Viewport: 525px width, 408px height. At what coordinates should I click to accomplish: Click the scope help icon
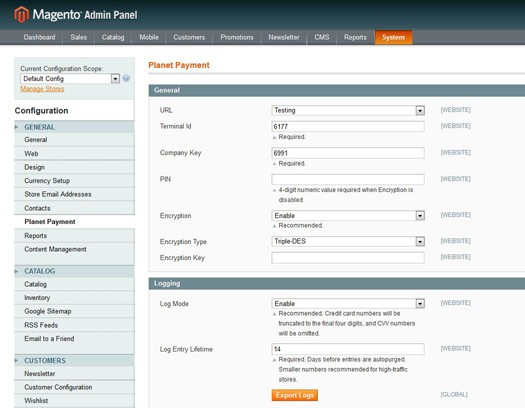pyautogui.click(x=126, y=78)
